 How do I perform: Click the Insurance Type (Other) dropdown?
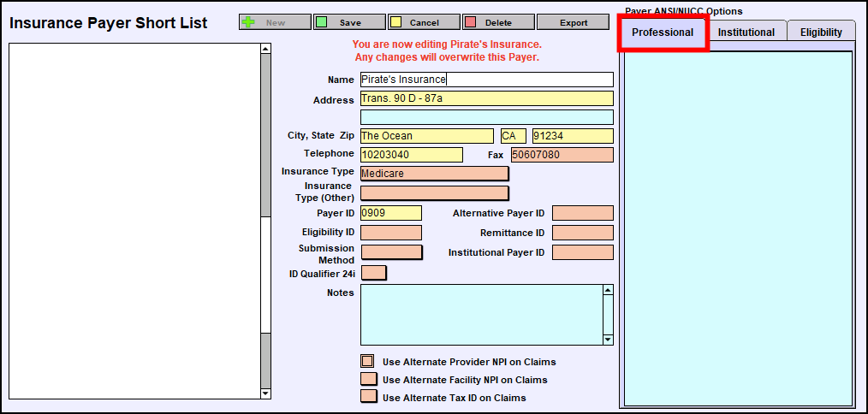[434, 193]
